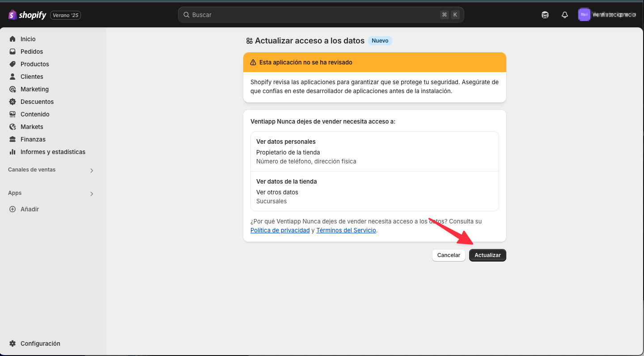Click the Número de teléfono, dirección física text
Screen dimensions: 644x356
click(306, 161)
